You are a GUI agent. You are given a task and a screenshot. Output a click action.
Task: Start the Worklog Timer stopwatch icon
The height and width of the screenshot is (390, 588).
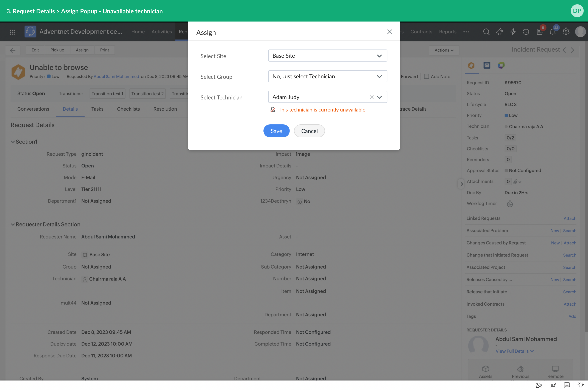pyautogui.click(x=510, y=204)
